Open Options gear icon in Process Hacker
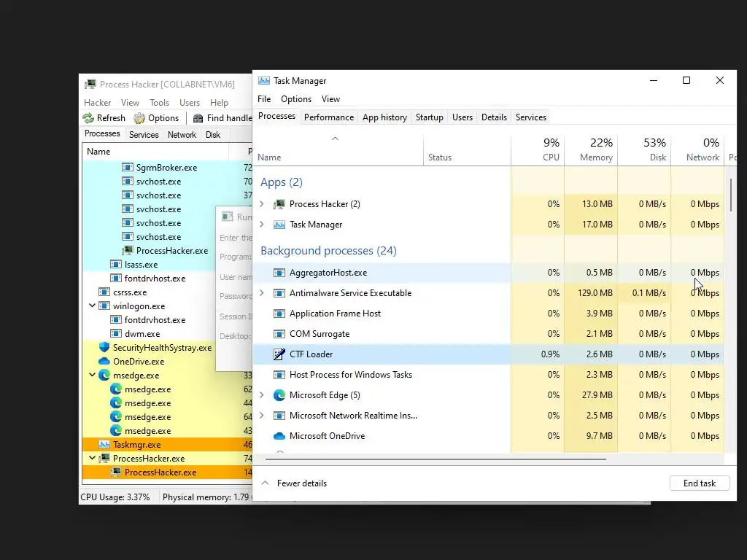 (x=139, y=118)
